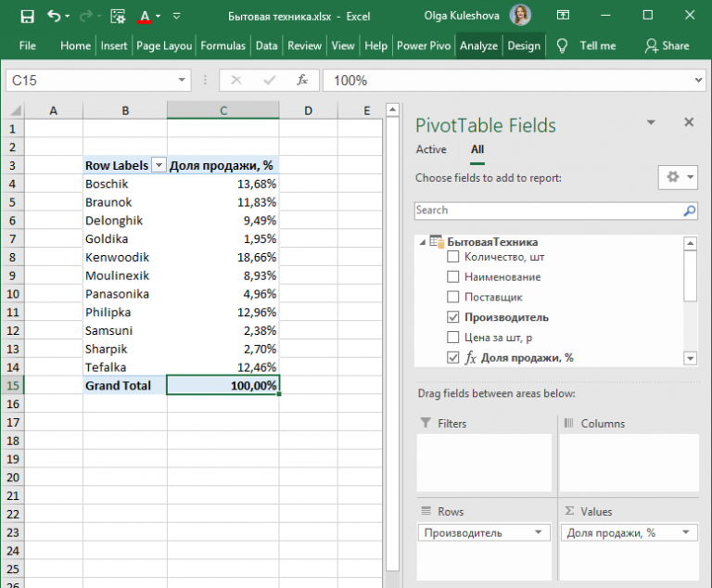Screen dimensions: 712x588
Task: Open PivotTable Fields task pane options arrow
Action: tap(651, 122)
